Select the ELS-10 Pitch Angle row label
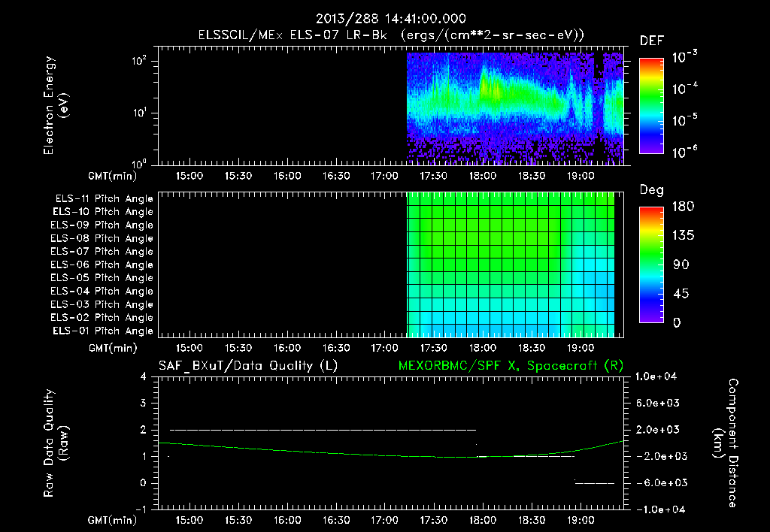 (103, 212)
